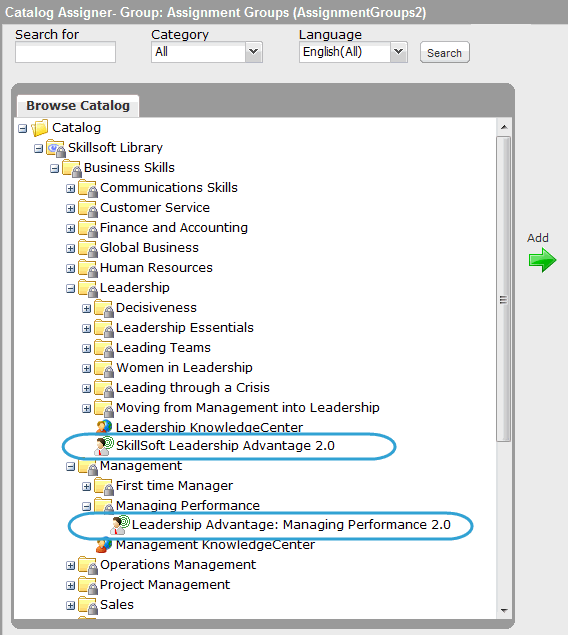This screenshot has height=635, width=568.
Task: Expand the Communications Skills node
Action: (70, 189)
